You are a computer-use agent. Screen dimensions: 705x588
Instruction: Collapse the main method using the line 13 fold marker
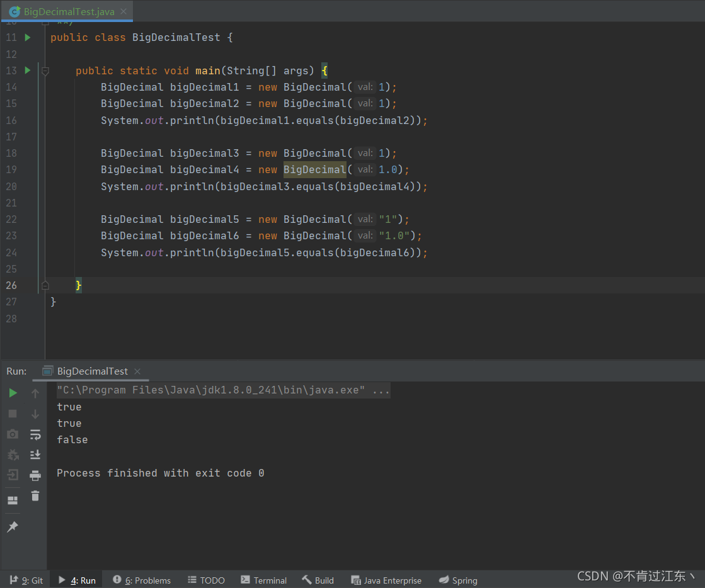click(45, 71)
